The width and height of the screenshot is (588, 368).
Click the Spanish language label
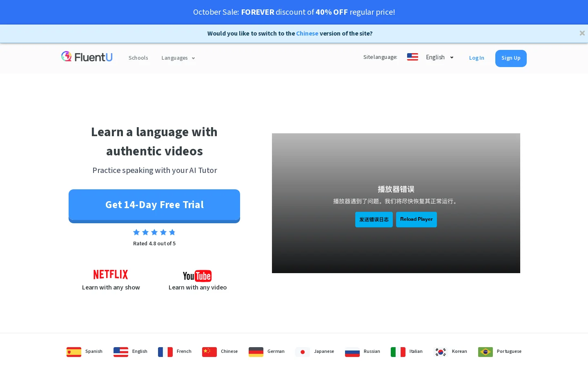point(94,352)
